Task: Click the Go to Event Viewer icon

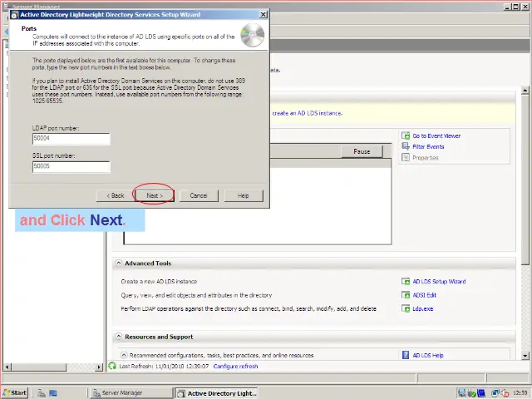Action: [x=406, y=135]
